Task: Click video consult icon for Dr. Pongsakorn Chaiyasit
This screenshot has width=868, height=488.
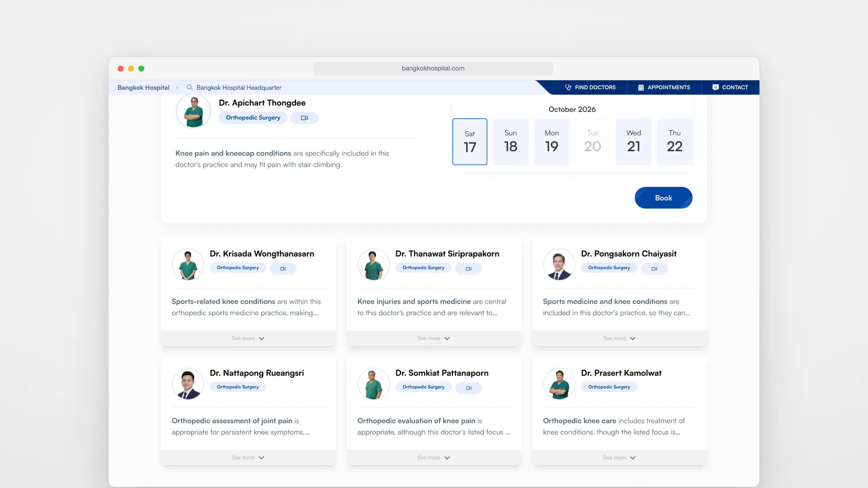Action: 654,269
